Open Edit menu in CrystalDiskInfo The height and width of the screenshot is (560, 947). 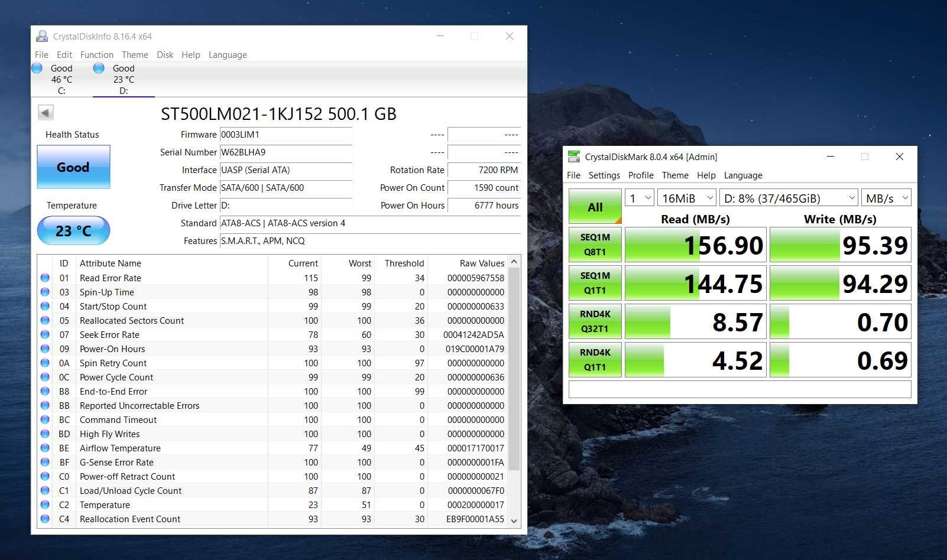point(64,54)
